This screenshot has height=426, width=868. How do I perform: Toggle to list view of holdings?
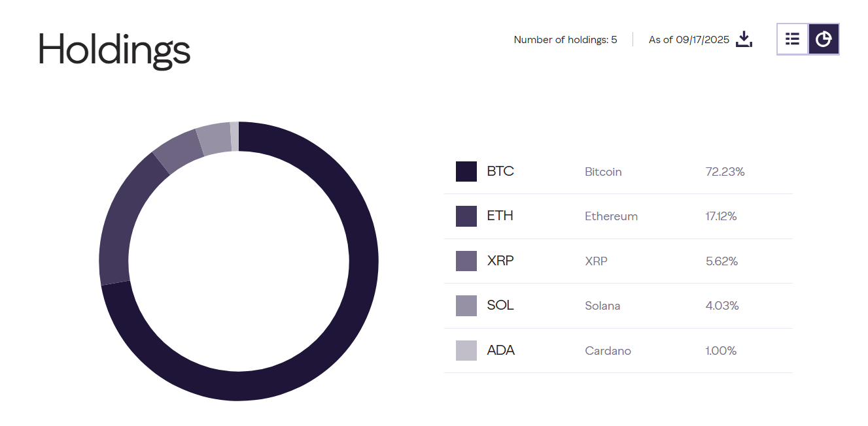point(792,39)
